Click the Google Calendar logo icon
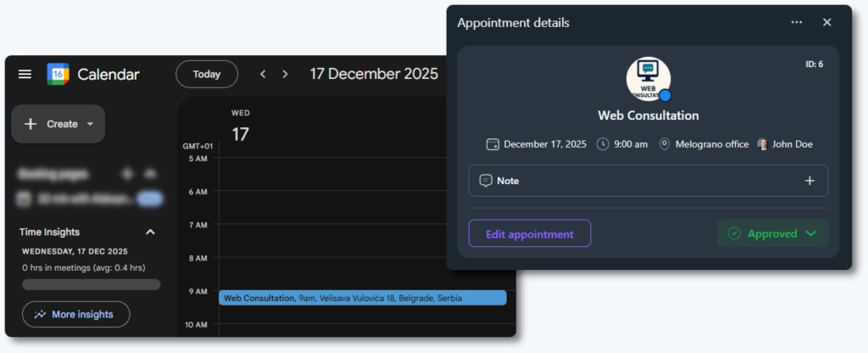Screen dimensions: 868x353 pyautogui.click(x=57, y=74)
